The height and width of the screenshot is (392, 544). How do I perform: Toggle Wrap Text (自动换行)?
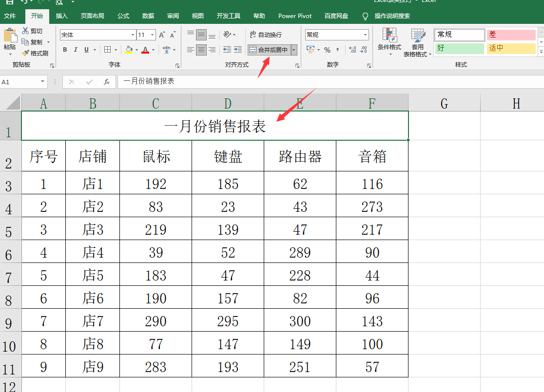[x=266, y=35]
